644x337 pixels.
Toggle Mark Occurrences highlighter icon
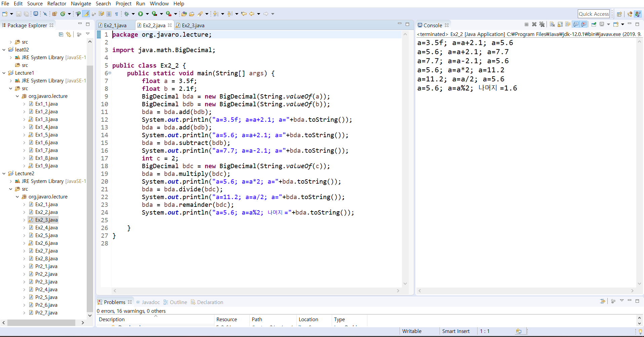coord(86,14)
